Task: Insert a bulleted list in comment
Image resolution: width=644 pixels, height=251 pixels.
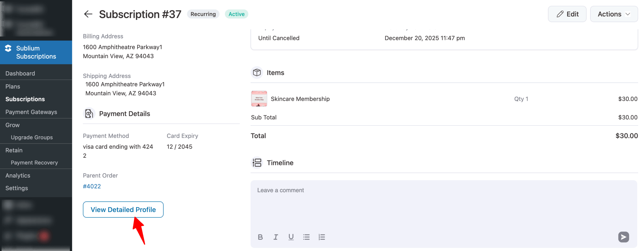Action: coord(306,237)
